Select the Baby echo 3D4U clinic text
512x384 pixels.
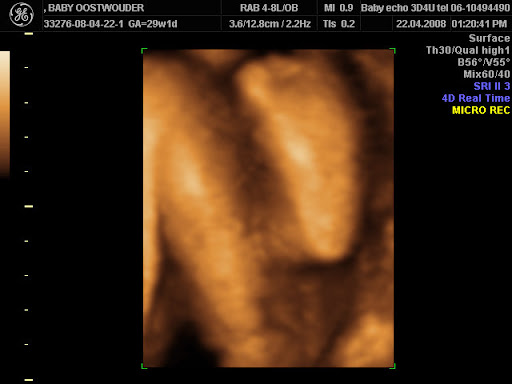(x=435, y=8)
